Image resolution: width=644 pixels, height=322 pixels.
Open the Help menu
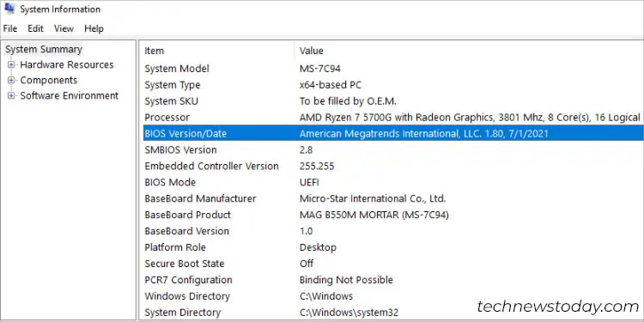pyautogui.click(x=94, y=28)
